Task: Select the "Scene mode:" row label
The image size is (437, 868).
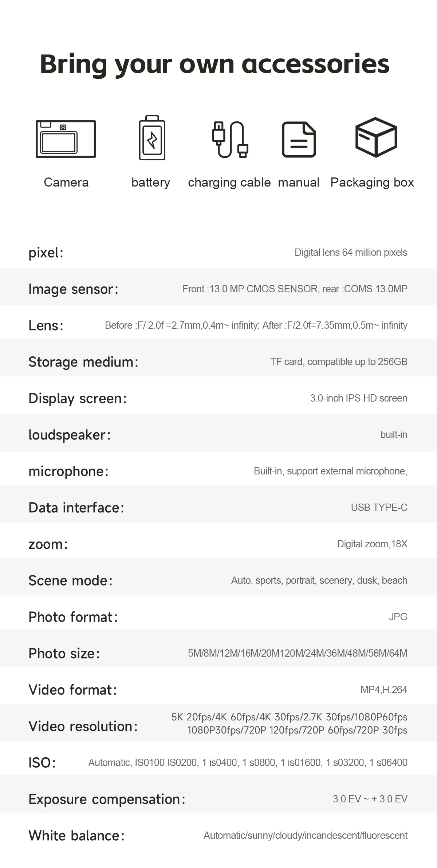Action: [70, 580]
